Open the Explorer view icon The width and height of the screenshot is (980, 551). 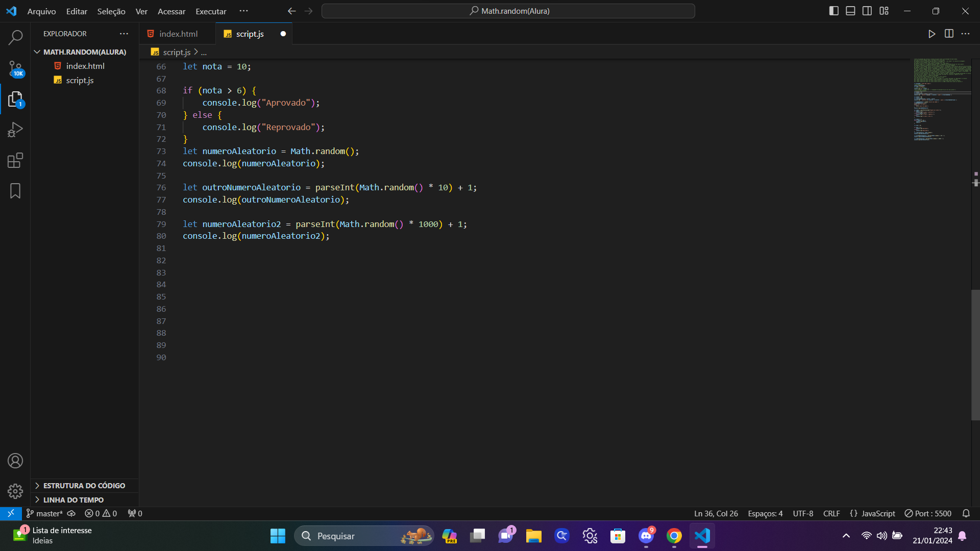(x=15, y=99)
